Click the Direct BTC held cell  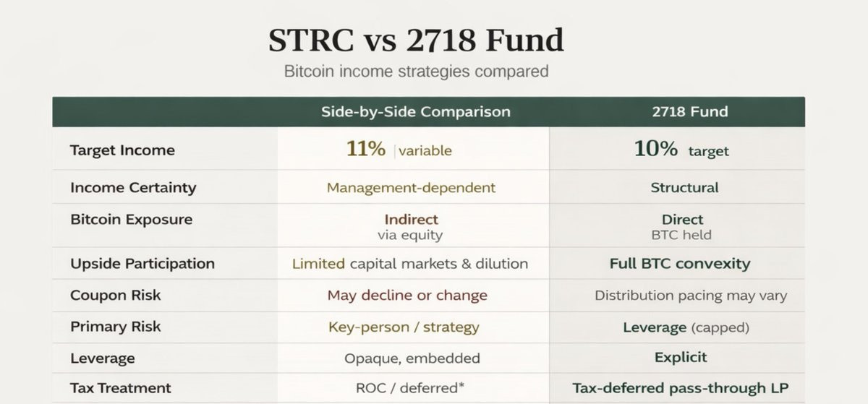[682, 227]
